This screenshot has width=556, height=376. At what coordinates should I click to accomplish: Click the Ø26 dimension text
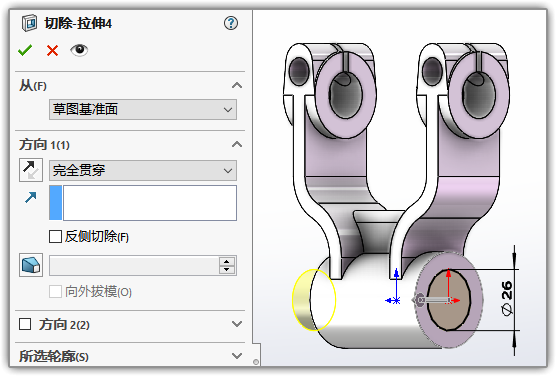(x=507, y=298)
